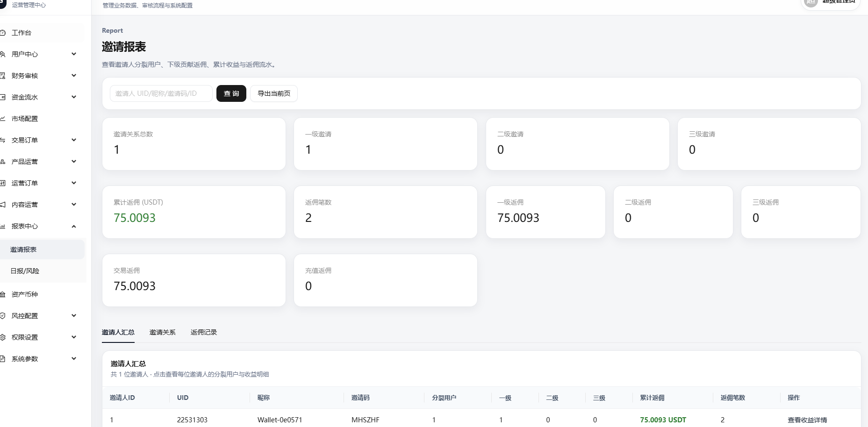Click the 累计返佣 column header
The image size is (868, 427).
(652, 398)
